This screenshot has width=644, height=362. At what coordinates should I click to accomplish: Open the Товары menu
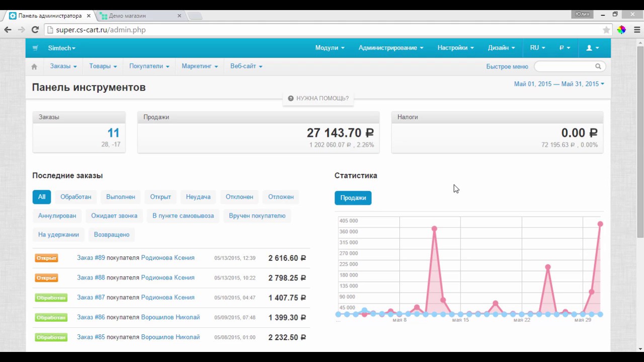(103, 66)
